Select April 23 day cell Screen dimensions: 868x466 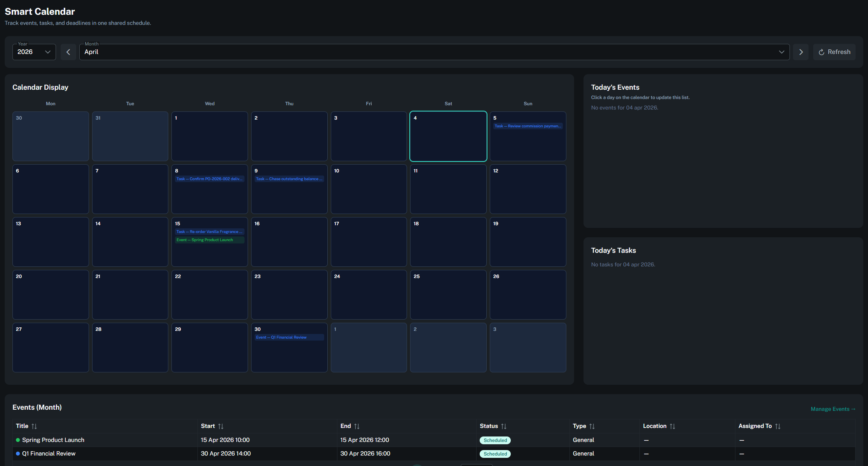tap(289, 295)
